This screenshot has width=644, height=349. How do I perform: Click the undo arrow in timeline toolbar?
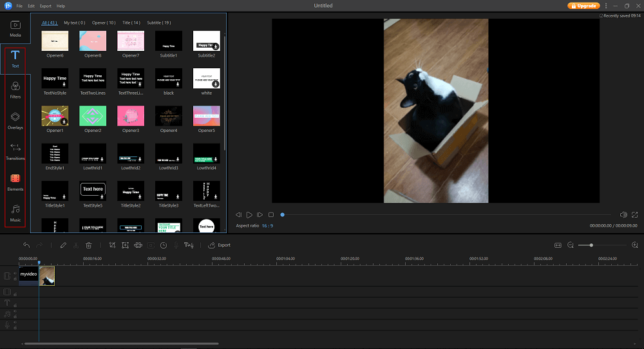[26, 245]
